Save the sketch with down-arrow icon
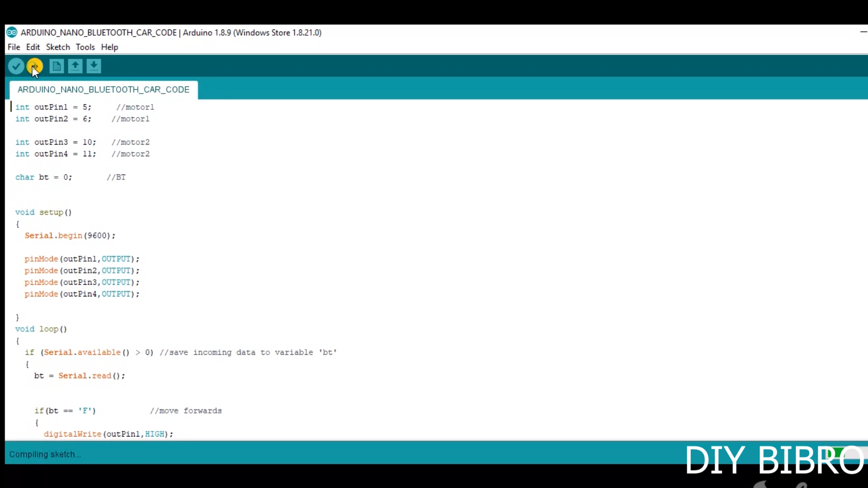Viewport: 868px width, 488px height. click(94, 66)
